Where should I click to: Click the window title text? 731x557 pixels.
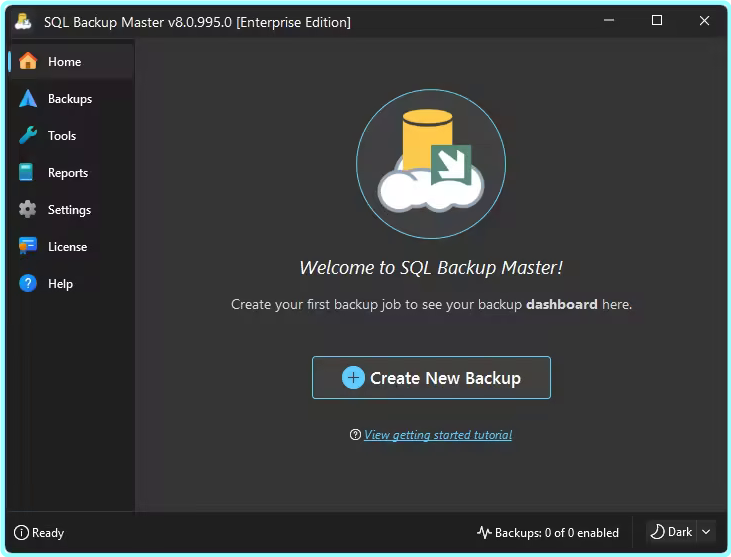point(197,22)
